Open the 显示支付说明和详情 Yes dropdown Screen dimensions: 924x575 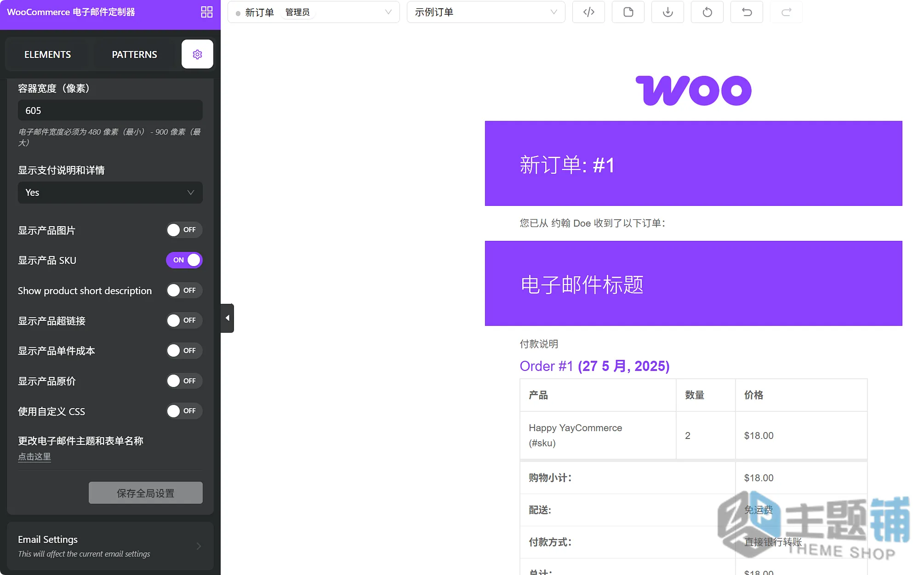pos(110,193)
